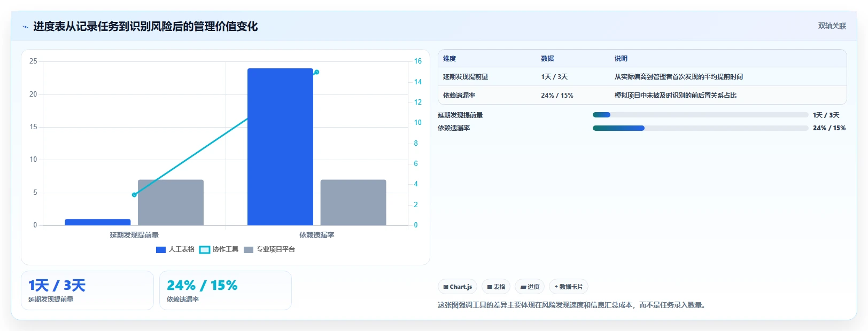The height and width of the screenshot is (331, 868).
Task: Click description 模拟项目中未被及时识别的前后置关系占比
Action: pyautogui.click(x=675, y=96)
